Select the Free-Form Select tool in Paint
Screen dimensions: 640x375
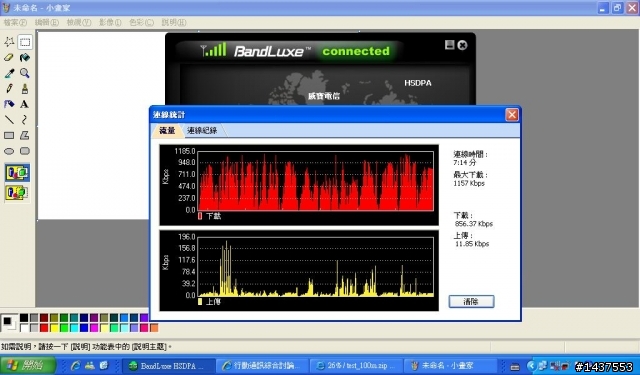tap(9, 42)
